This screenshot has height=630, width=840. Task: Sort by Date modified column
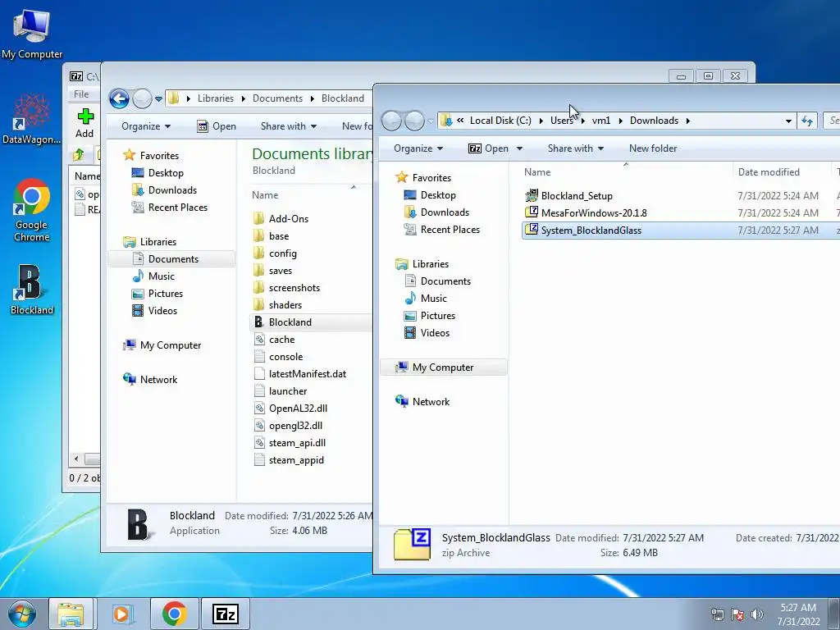pyautogui.click(x=768, y=172)
